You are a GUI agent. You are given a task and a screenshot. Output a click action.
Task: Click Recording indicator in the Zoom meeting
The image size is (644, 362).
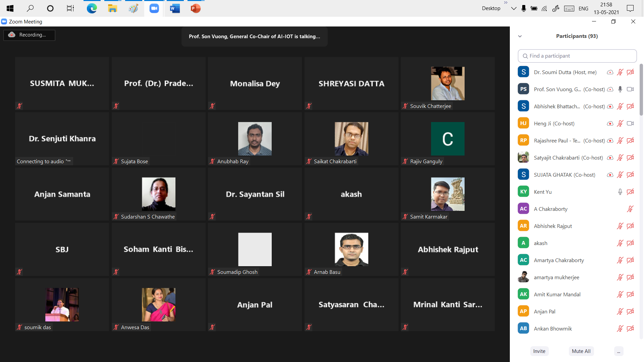tap(29, 35)
